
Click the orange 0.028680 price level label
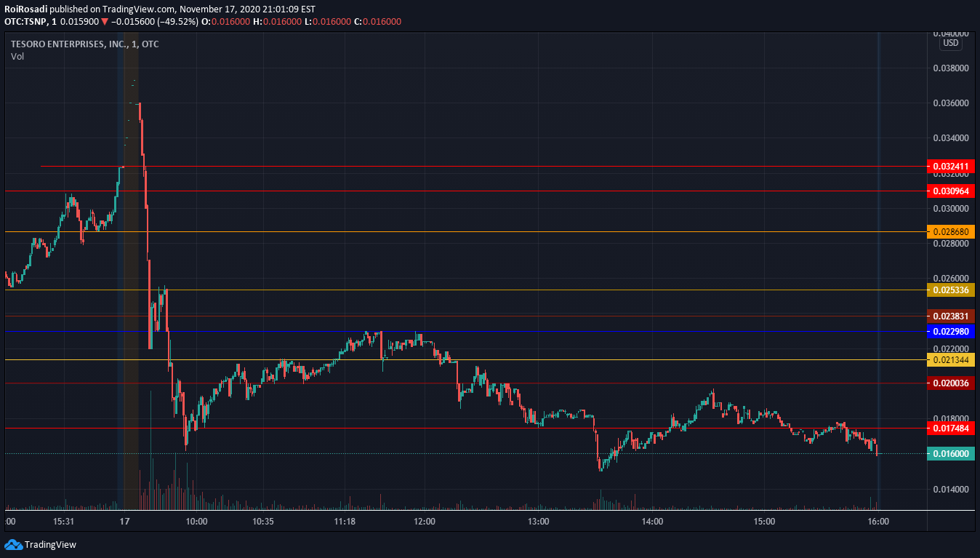[952, 232]
